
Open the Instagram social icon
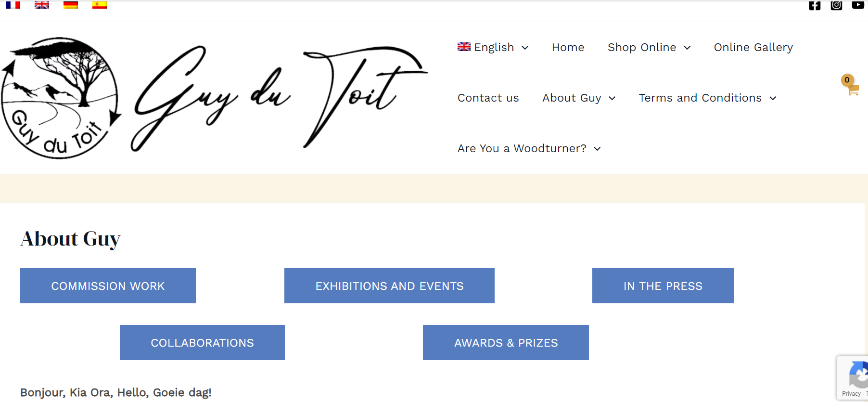pos(836,5)
